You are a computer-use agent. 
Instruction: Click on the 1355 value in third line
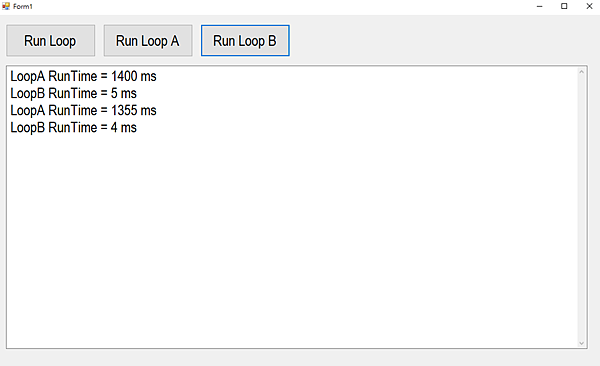(x=124, y=111)
